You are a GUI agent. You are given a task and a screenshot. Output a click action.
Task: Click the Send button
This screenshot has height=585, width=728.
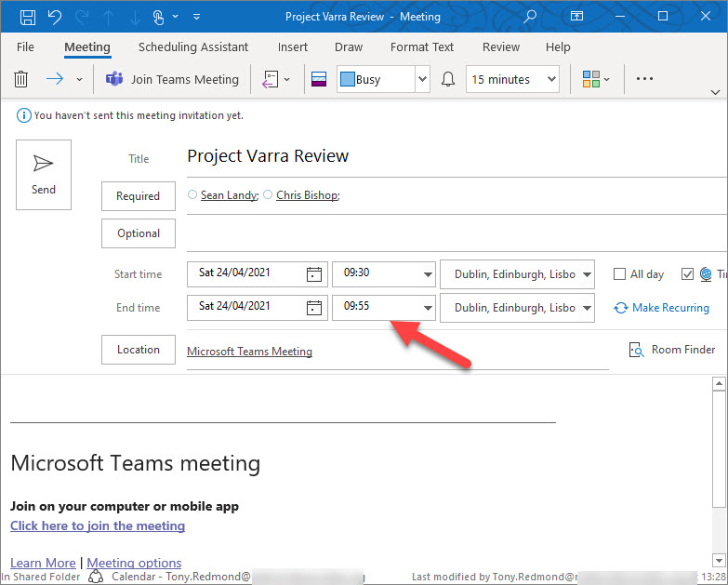pos(44,175)
